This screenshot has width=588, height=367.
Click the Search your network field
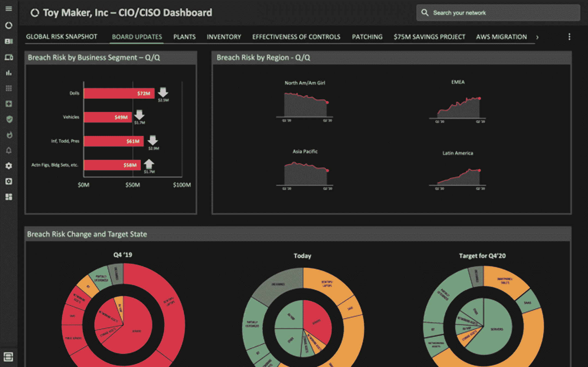coord(498,13)
